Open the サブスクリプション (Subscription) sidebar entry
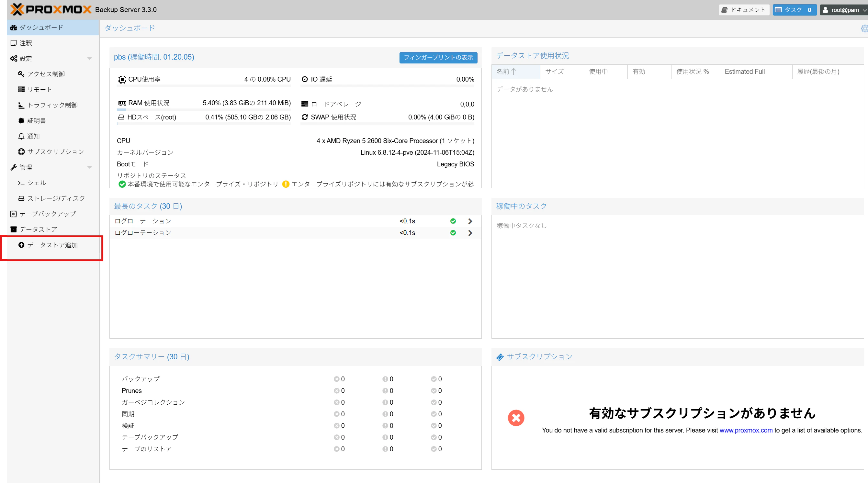This screenshot has height=483, width=868. tap(55, 152)
